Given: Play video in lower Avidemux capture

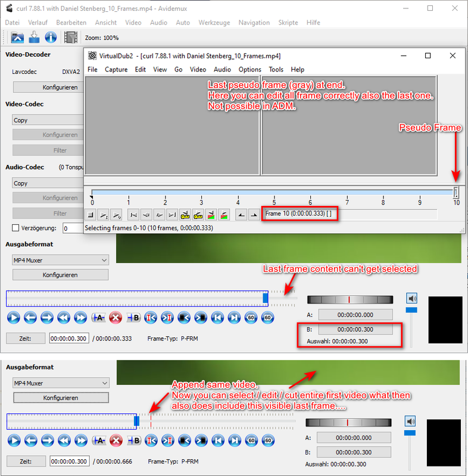Looking at the screenshot, I should point(14,440).
